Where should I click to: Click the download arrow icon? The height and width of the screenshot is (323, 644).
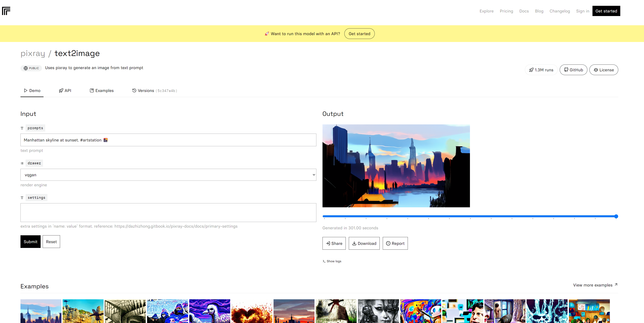click(x=354, y=243)
